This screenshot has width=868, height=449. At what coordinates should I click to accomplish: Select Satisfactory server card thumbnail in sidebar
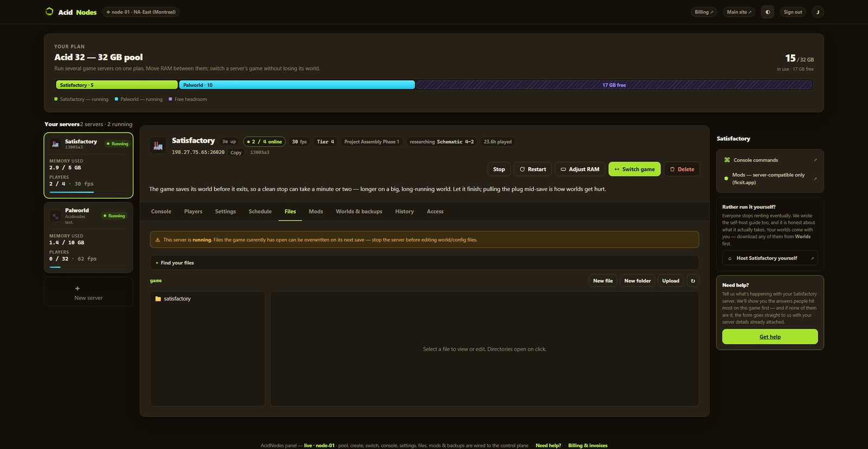55,144
